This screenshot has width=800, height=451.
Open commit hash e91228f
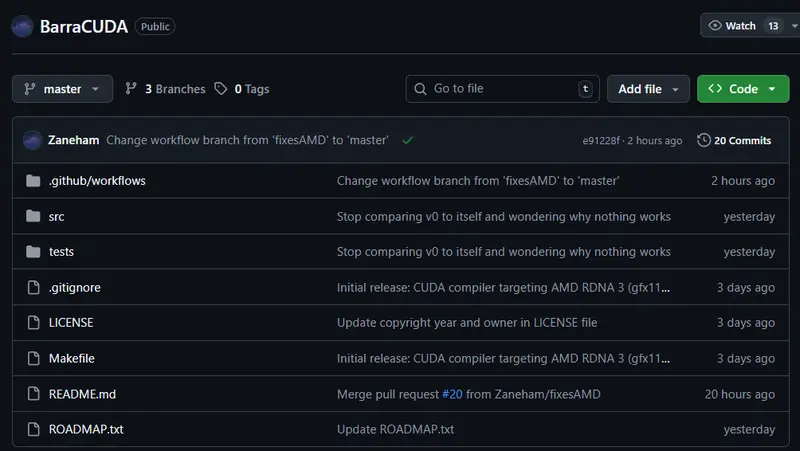(x=602, y=141)
